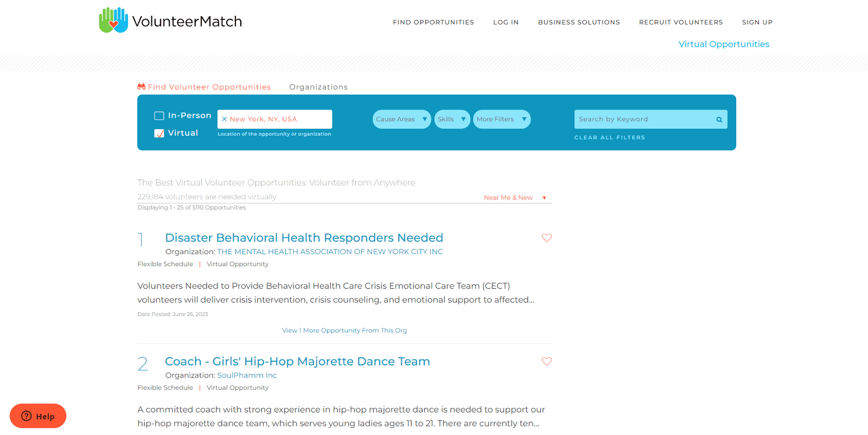Remove New York location with the X icon

tap(224, 119)
